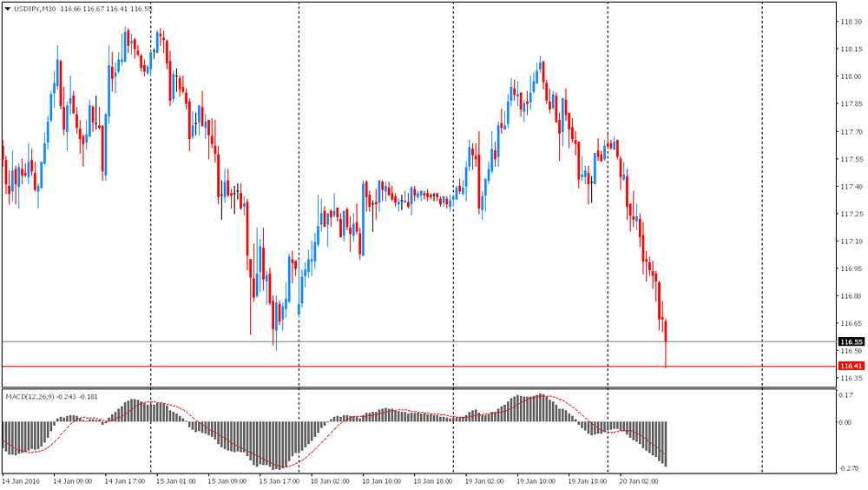Click the 116.95 price scale value

[x=851, y=268]
